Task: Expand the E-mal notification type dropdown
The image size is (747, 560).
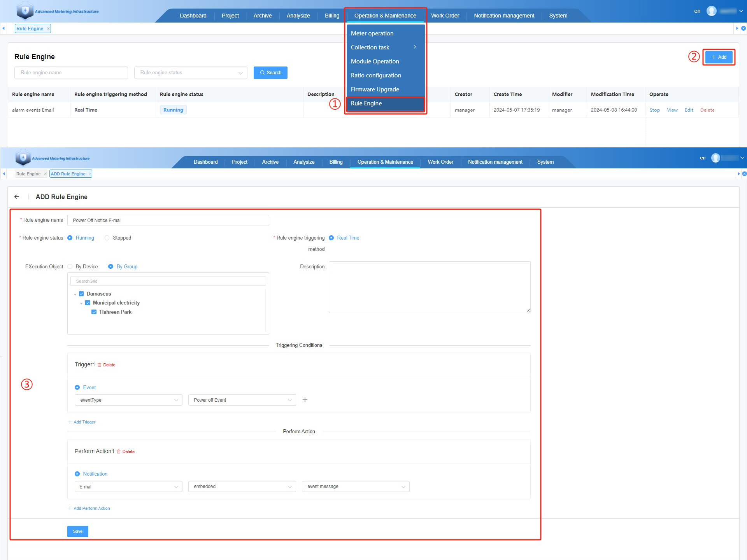Action: coord(128,486)
